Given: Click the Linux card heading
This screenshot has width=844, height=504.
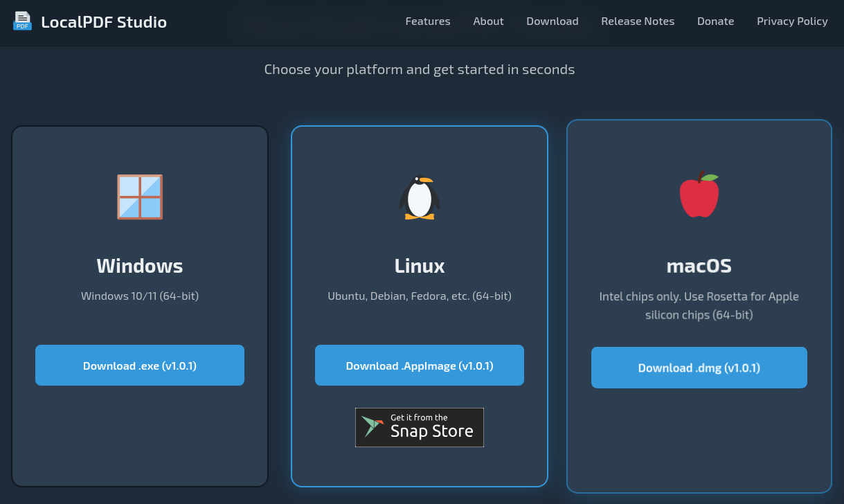Looking at the screenshot, I should 419,266.
